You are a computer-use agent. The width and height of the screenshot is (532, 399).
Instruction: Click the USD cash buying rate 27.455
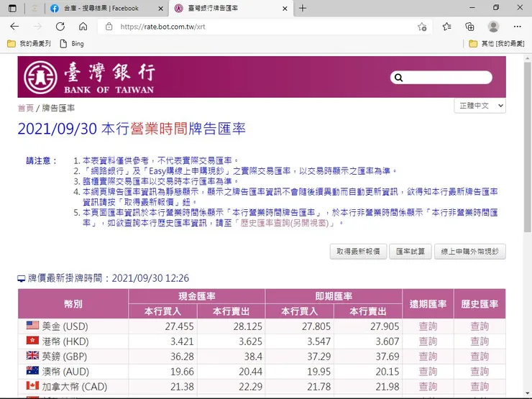tap(179, 326)
